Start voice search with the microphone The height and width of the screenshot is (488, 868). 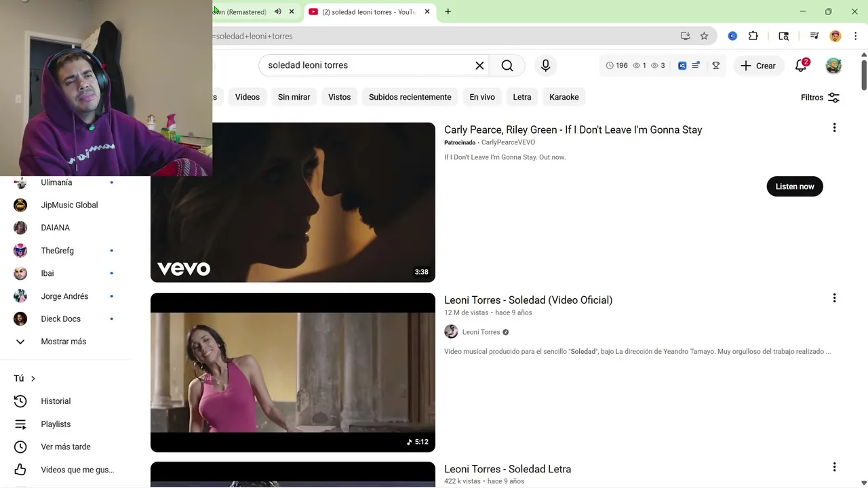(545, 66)
